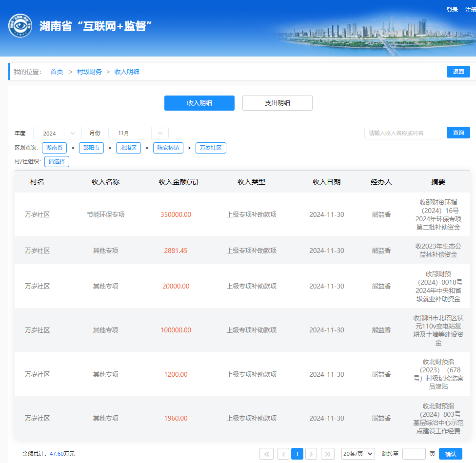Click the Hunan supervision eye logo
Viewport: 476px width, 463px height.
20,26
